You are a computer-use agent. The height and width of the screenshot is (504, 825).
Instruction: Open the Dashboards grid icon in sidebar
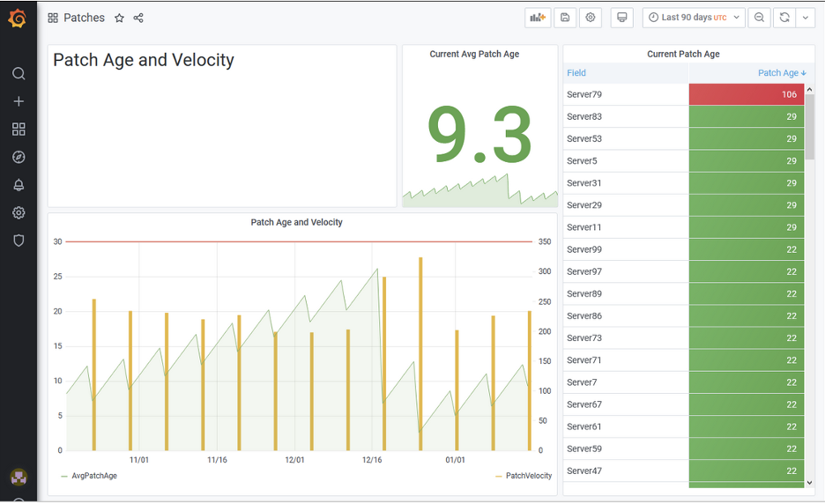19,129
